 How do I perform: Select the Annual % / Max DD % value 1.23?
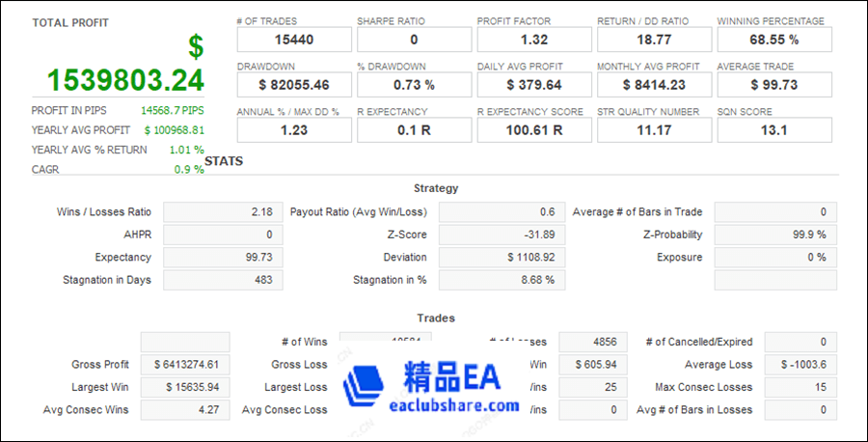click(294, 130)
